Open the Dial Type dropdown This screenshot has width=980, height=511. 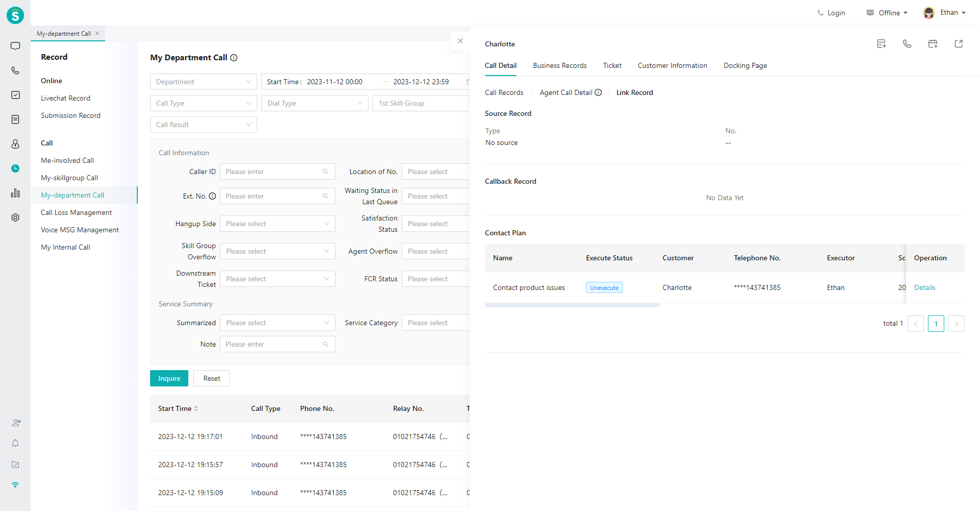[315, 103]
